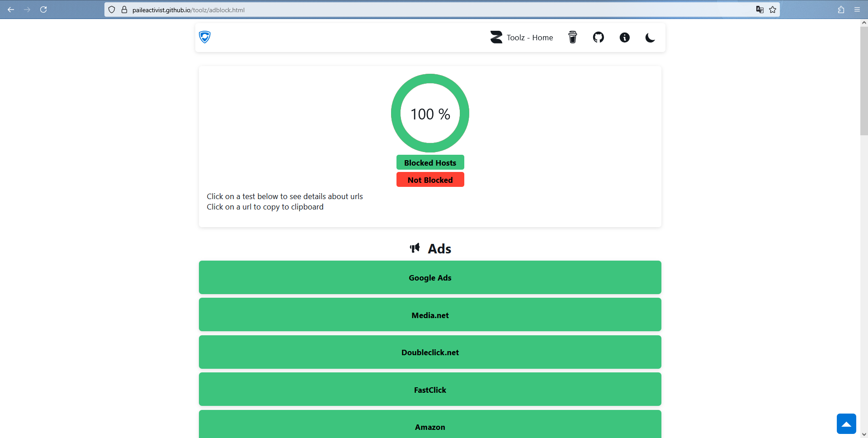
Task: Click the Blocked Hosts green label
Action: click(430, 162)
